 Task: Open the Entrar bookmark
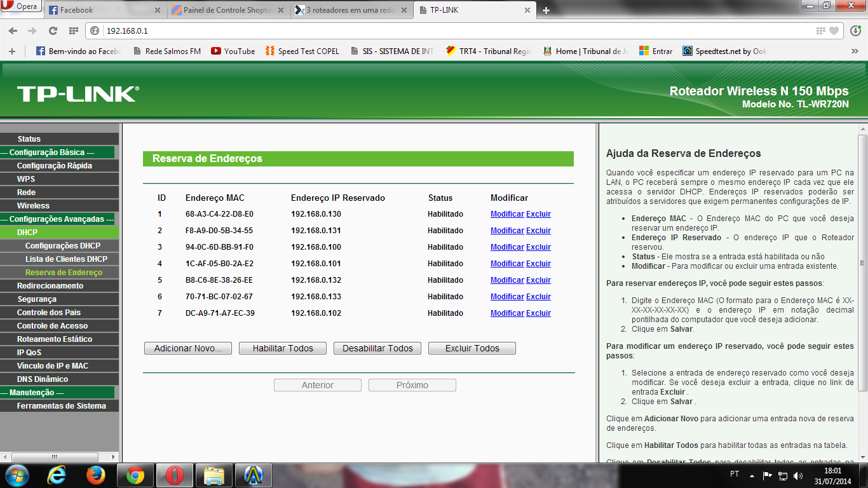[x=656, y=51]
